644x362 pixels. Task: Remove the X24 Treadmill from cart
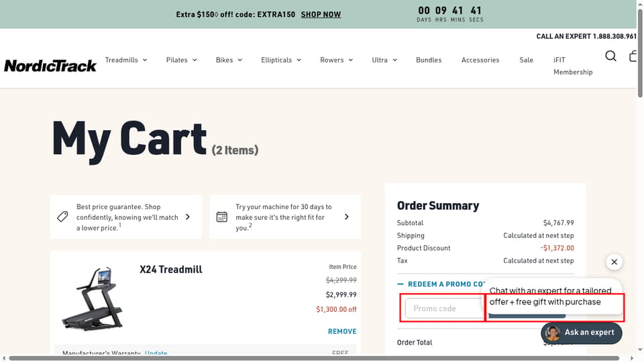pos(342,331)
